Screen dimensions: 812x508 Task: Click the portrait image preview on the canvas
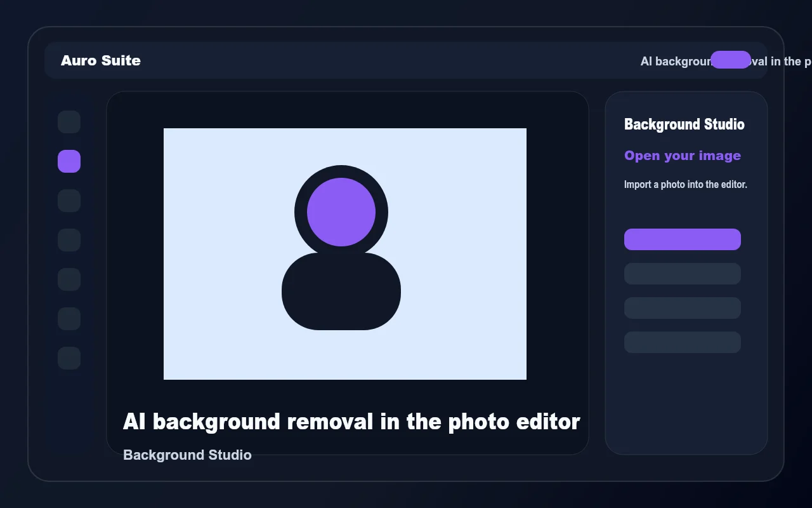pos(345,254)
